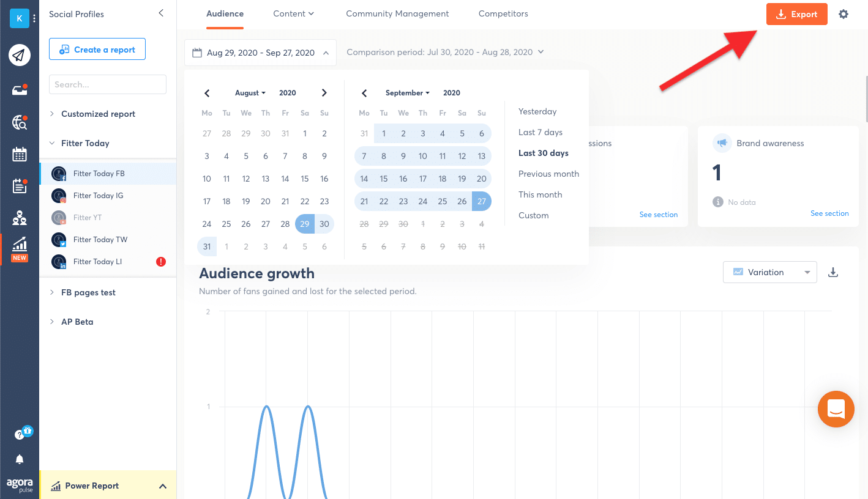Open the publishing paper plane icon
Viewport: 868px width, 499px height.
(20, 56)
